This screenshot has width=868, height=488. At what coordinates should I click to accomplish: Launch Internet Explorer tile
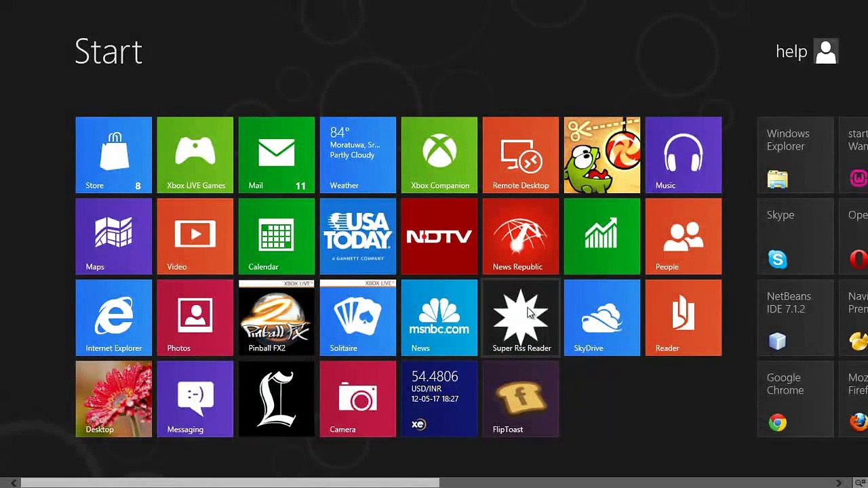[x=113, y=318]
